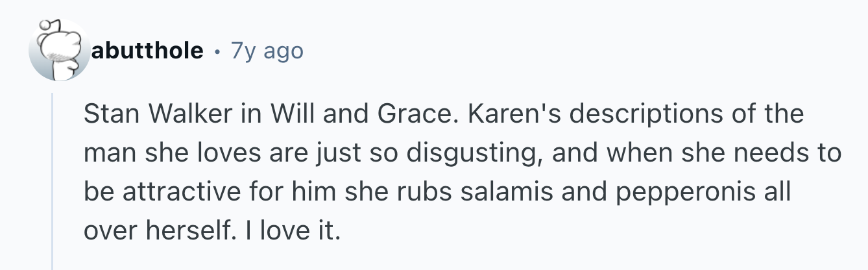868x270 pixels.
Task: Click the "7y ago" comment timestamp
Action: click(269, 51)
